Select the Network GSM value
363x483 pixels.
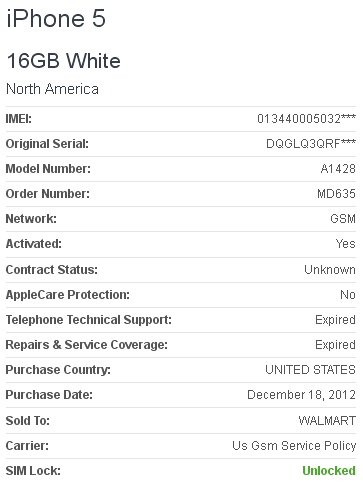point(343,219)
